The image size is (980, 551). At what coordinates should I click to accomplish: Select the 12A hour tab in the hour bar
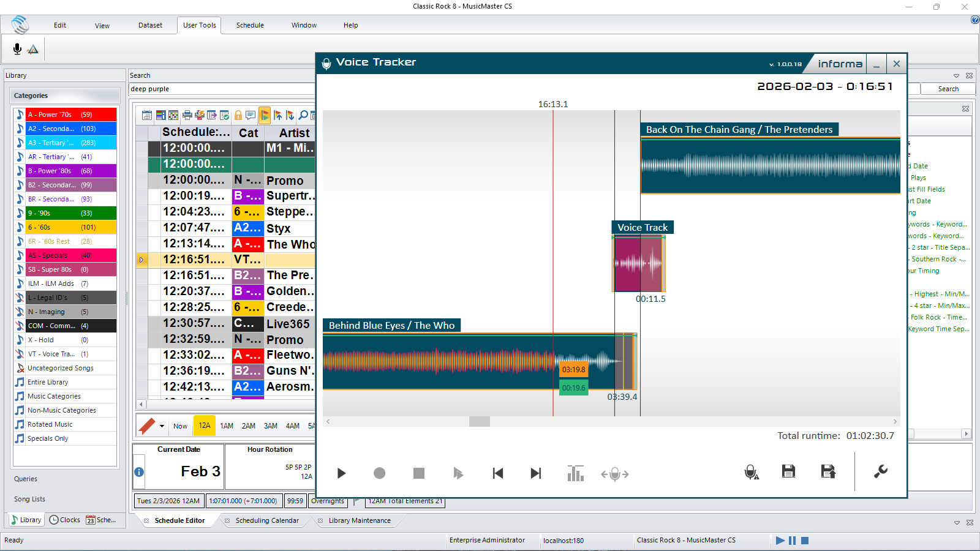click(x=204, y=425)
